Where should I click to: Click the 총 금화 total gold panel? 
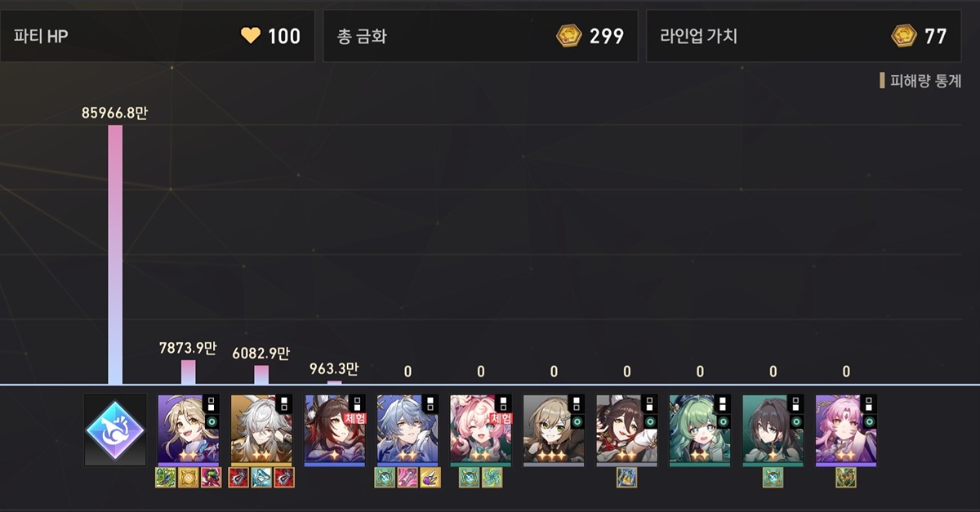(x=481, y=36)
